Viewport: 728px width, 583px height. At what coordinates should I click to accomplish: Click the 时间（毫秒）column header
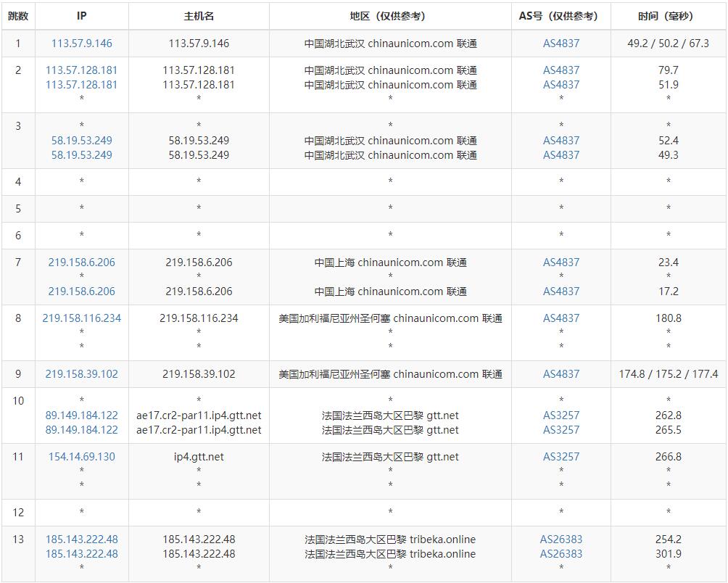tap(668, 16)
